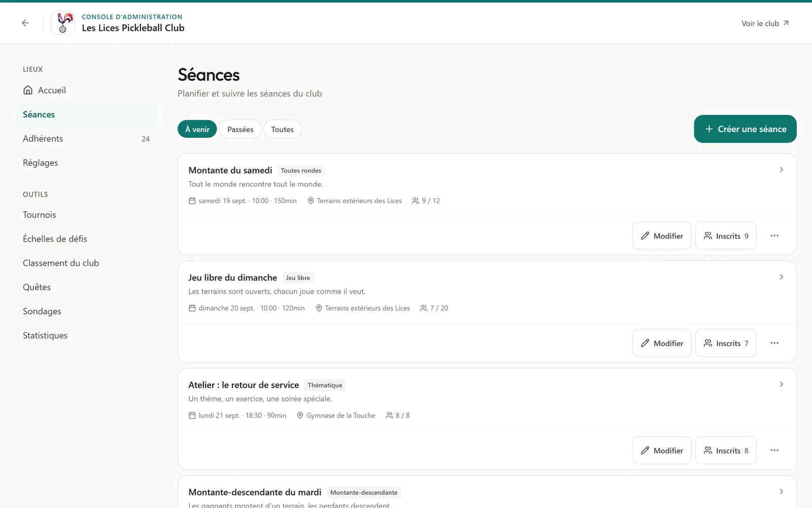The image size is (812, 508).
Task: Click Planifier et suivre les séances du club
Action: pos(250,93)
